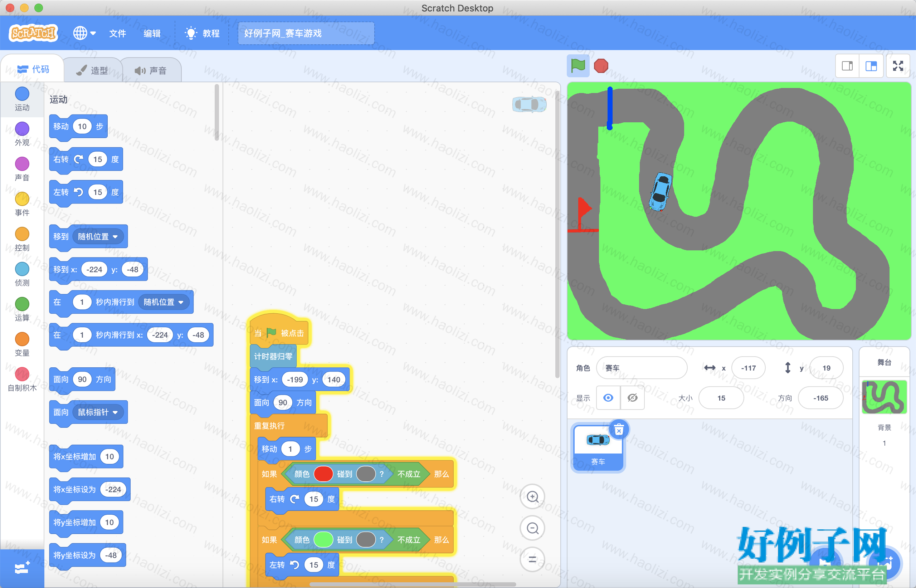Image resolution: width=916 pixels, height=588 pixels.
Task: Select the 控制 block category
Action: pyautogui.click(x=22, y=240)
